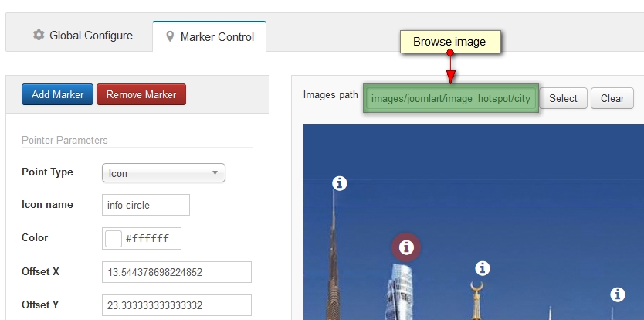Edit the #ffffff color hex value
The width and height of the screenshot is (644, 320).
(x=147, y=239)
